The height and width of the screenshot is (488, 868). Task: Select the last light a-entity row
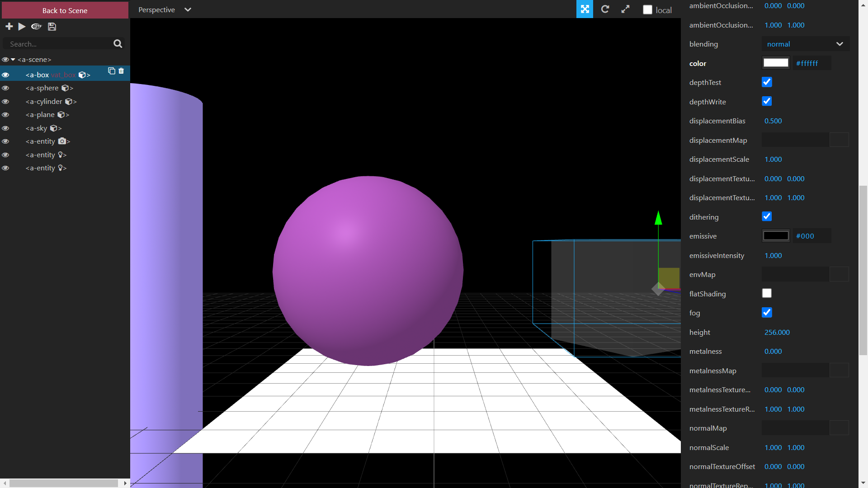tap(65, 168)
